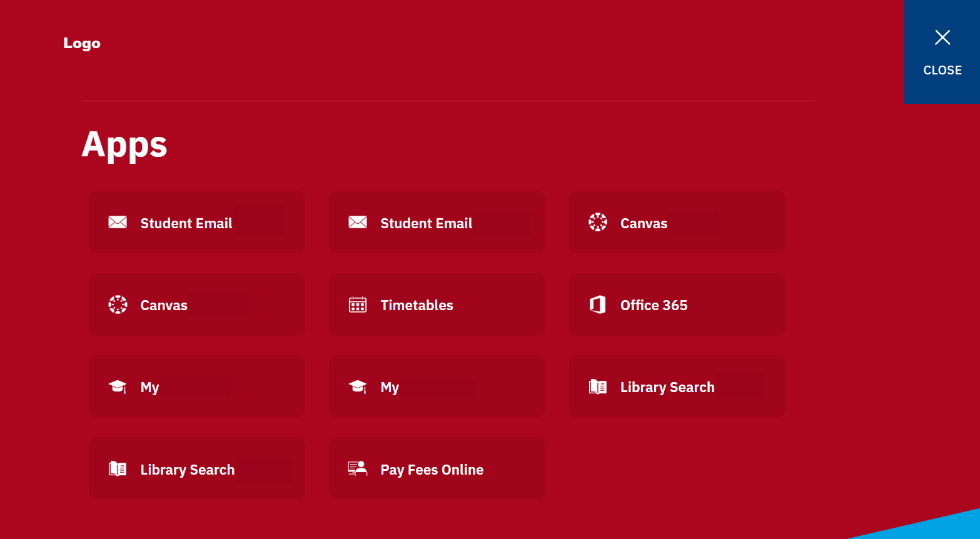Image resolution: width=980 pixels, height=539 pixels.
Task: Open the Timetables app link
Action: (x=417, y=305)
